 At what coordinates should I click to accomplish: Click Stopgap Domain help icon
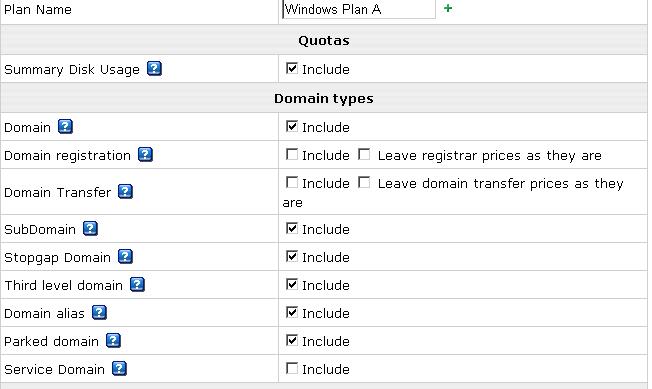[x=125, y=256]
